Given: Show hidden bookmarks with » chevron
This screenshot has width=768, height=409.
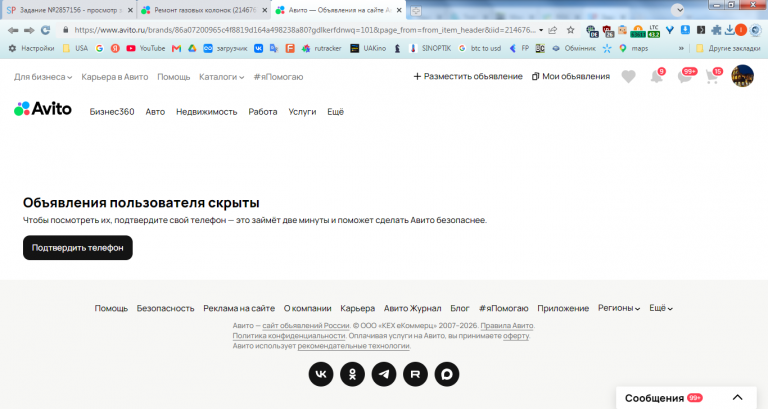Looking at the screenshot, I should 681,48.
